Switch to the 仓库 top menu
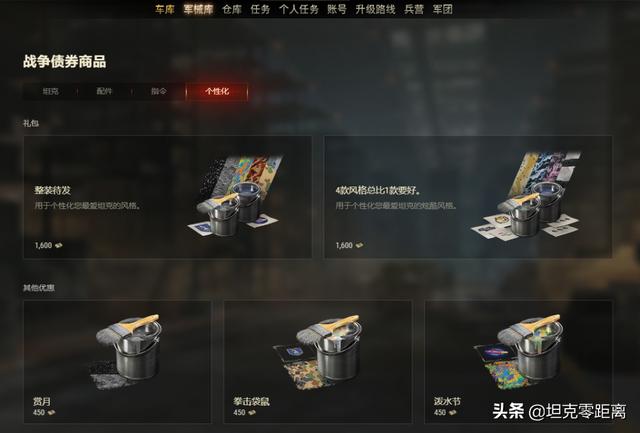 click(232, 9)
